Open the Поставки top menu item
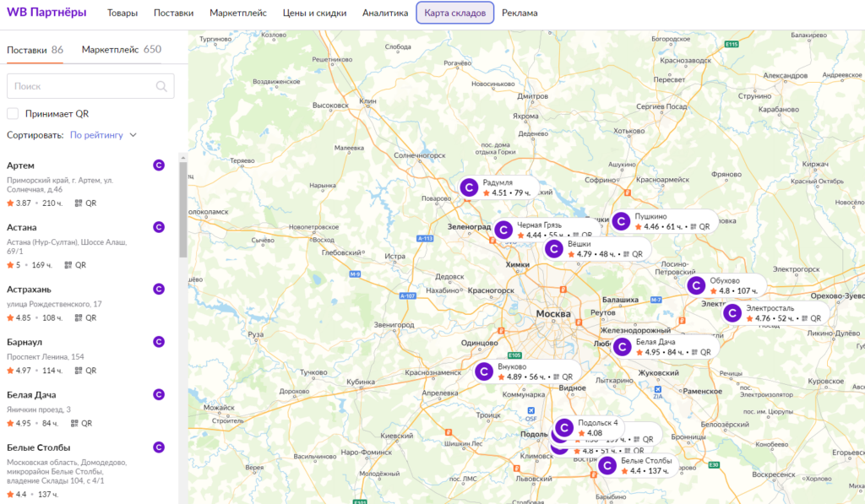Image resolution: width=865 pixels, height=504 pixels. point(174,13)
